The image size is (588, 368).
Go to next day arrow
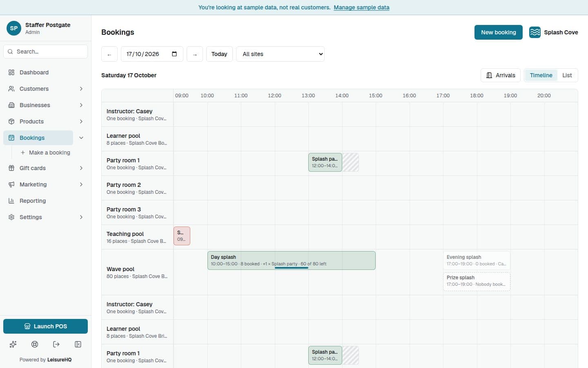coord(195,54)
